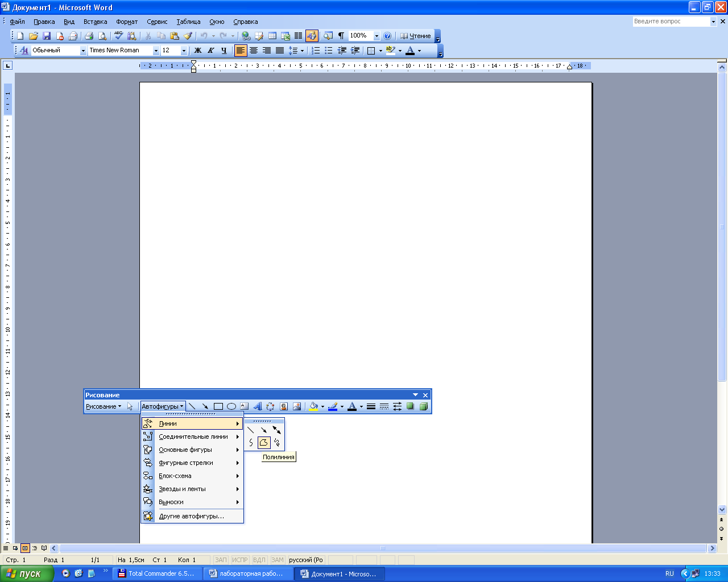Toggle numbered list
The width and height of the screenshot is (728, 582).
(x=316, y=51)
